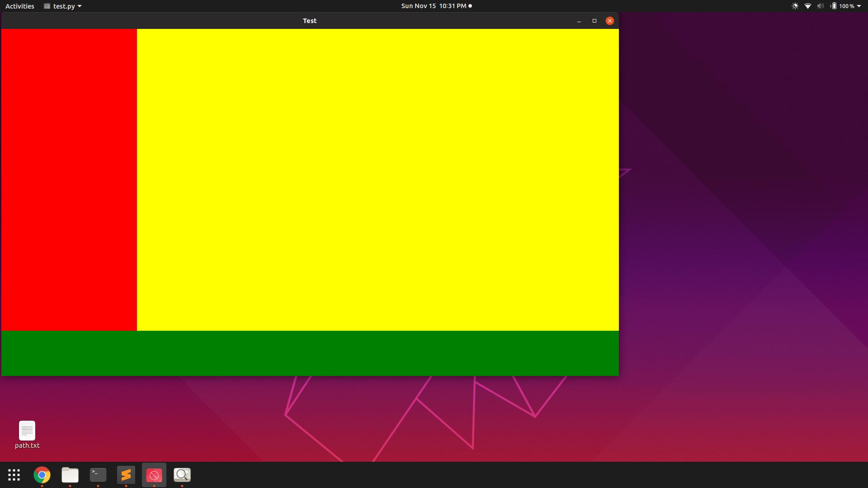Show all applications grid

tap(14, 475)
